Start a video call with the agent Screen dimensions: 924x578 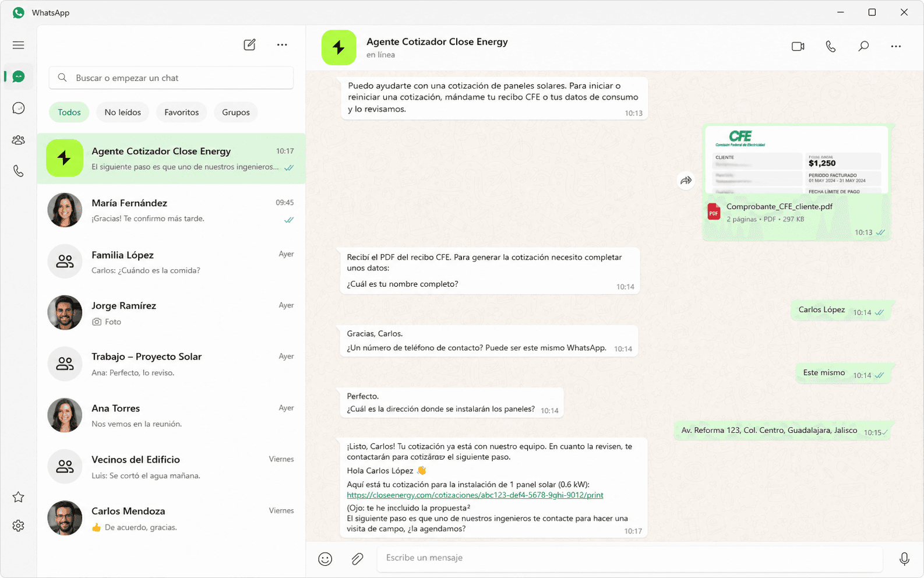coord(798,46)
